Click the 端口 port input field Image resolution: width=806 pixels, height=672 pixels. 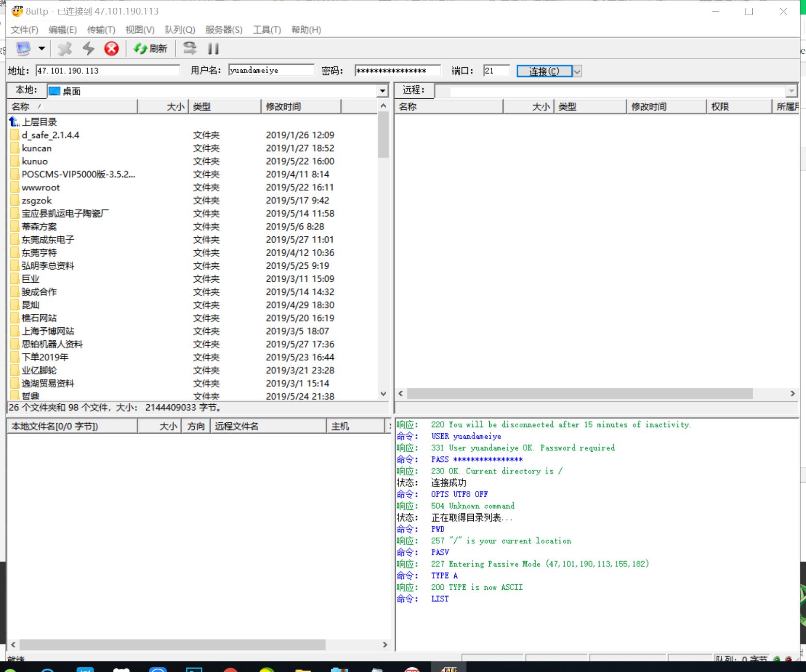pyautogui.click(x=496, y=71)
